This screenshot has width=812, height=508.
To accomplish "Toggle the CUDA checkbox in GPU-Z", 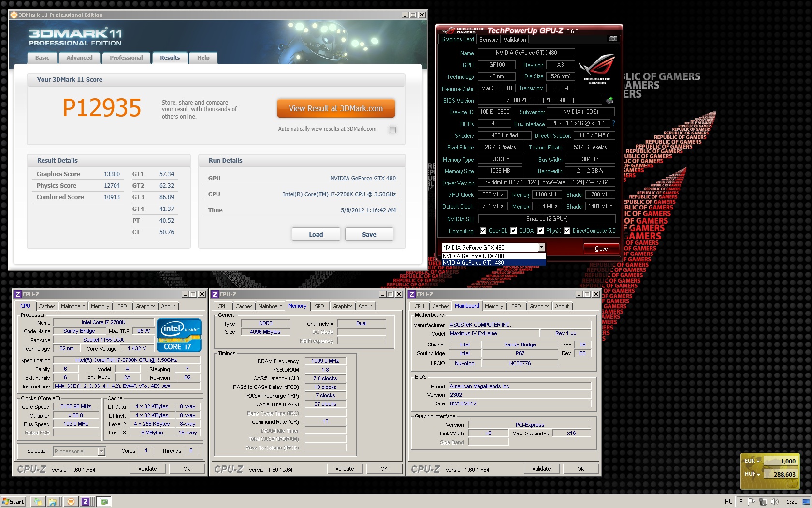I will point(513,231).
